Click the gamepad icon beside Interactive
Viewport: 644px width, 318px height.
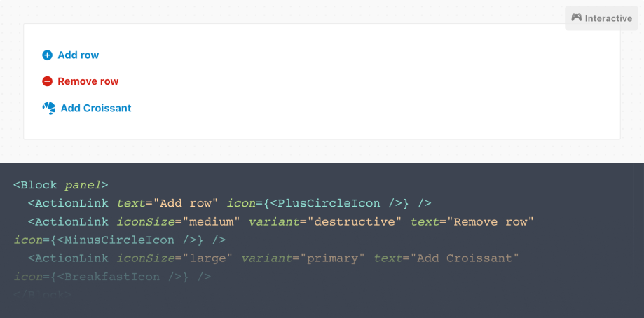[x=576, y=18]
